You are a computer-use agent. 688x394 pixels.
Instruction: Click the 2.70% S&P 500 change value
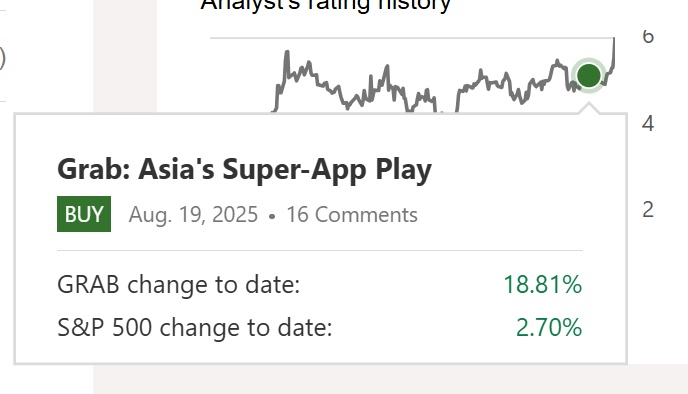click(549, 327)
